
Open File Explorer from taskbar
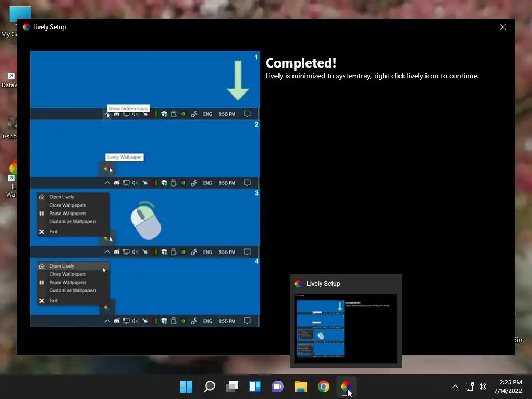click(301, 387)
